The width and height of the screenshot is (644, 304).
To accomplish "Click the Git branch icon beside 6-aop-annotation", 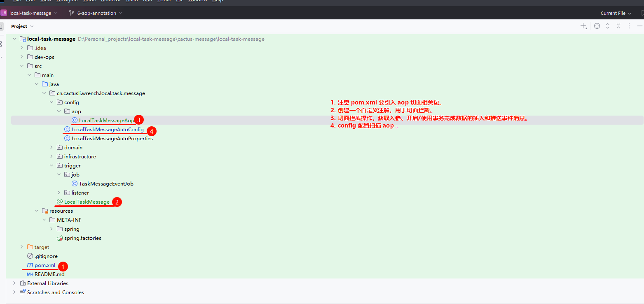I will point(72,13).
